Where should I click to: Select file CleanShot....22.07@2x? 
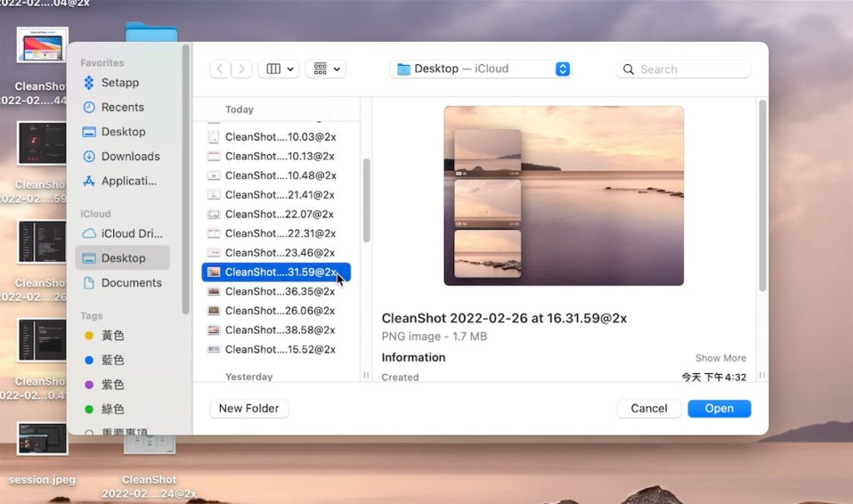coord(276,214)
